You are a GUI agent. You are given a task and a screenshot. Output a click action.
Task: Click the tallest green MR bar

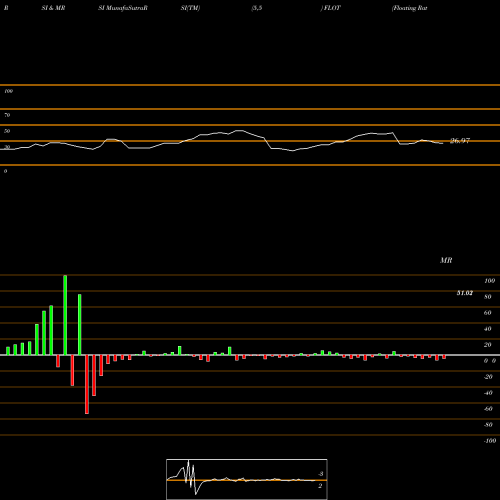pyautogui.click(x=65, y=315)
